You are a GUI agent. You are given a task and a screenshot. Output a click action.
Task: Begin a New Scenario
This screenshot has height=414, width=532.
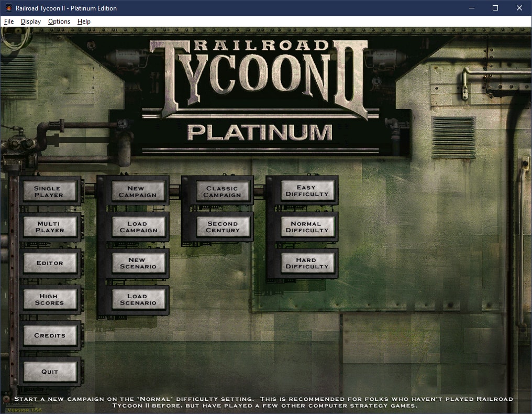[138, 263]
